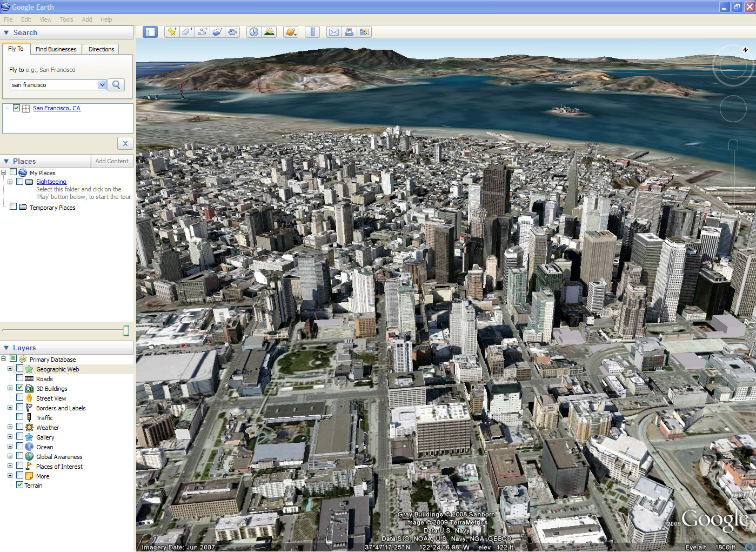
Task: Open the ruler measurement tool
Action: (x=312, y=32)
